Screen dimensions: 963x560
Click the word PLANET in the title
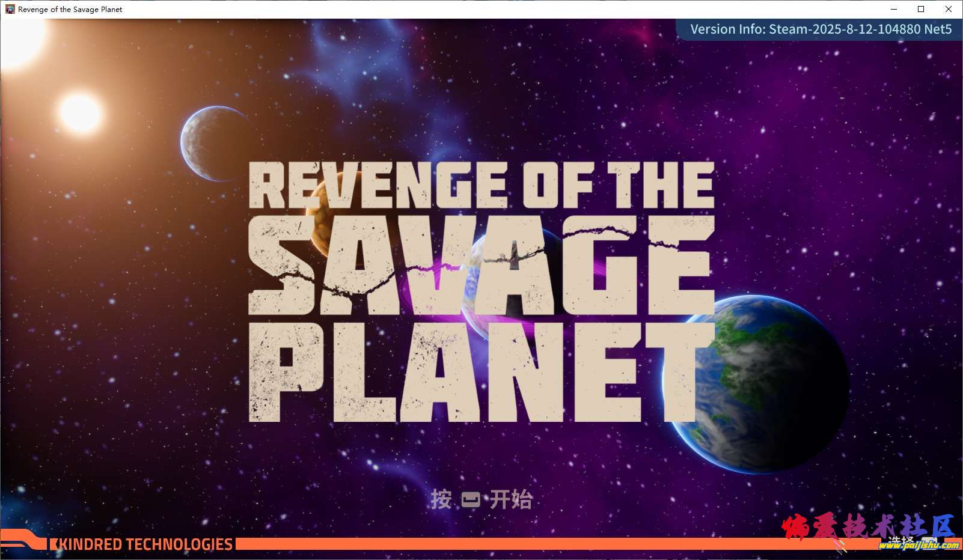[x=481, y=373]
